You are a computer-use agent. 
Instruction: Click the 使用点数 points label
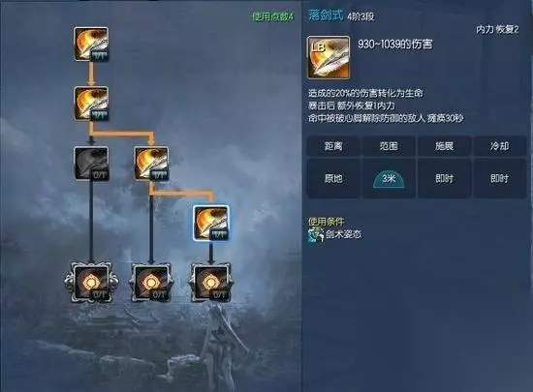tap(272, 16)
